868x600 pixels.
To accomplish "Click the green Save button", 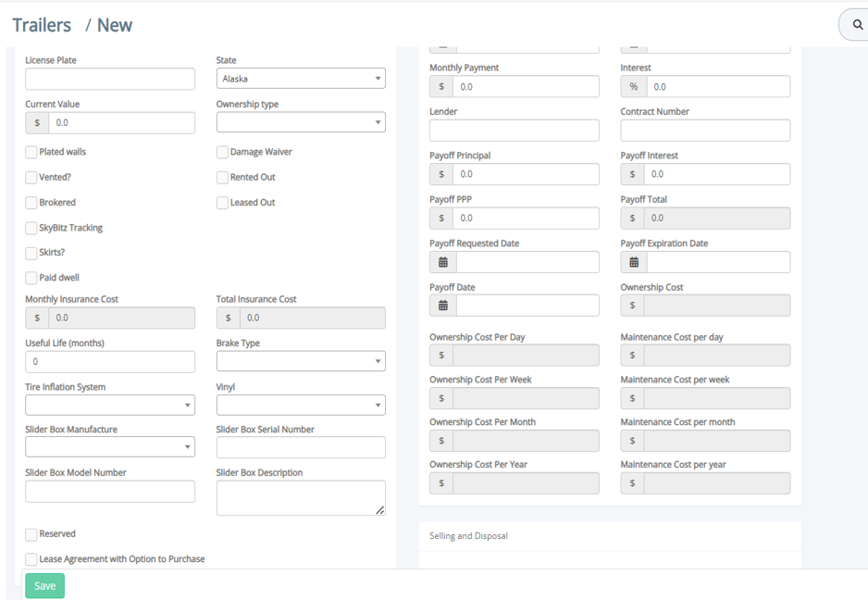I will point(44,585).
